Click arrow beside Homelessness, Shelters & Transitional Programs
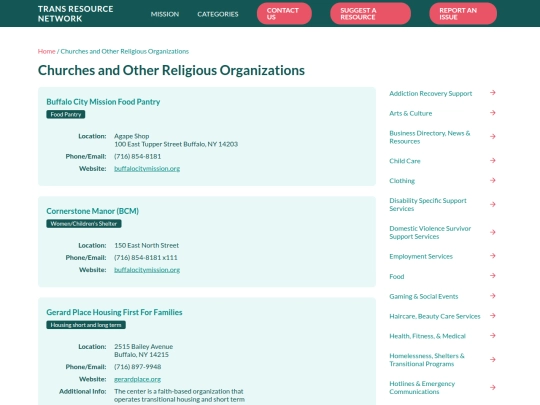This screenshot has height=405, width=540. 493,360
